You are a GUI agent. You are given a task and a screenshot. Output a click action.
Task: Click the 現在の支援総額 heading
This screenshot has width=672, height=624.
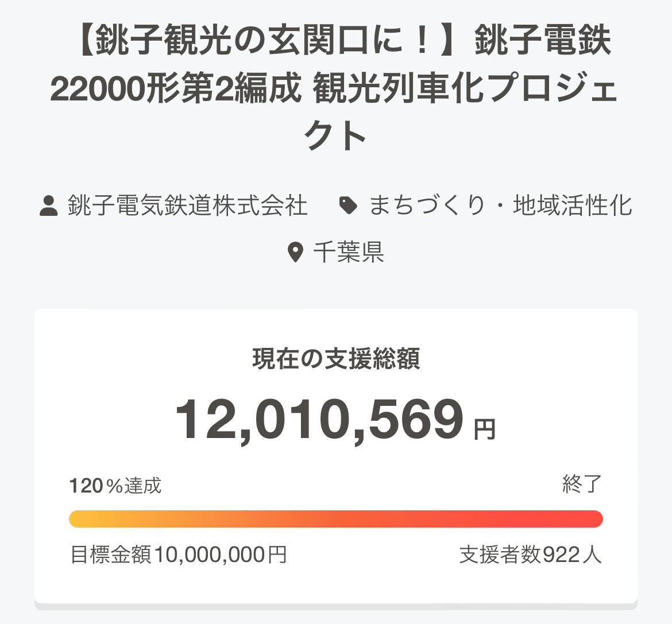point(336,359)
